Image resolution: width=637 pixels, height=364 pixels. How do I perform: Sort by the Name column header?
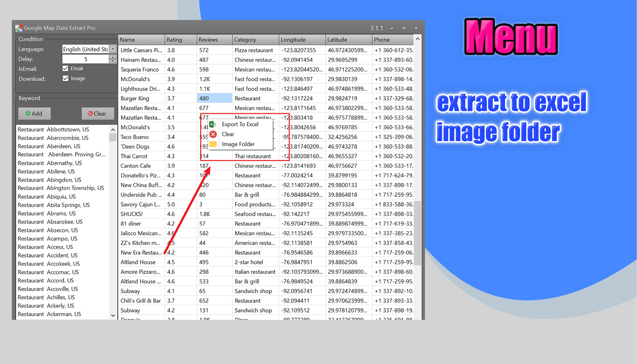coord(142,40)
